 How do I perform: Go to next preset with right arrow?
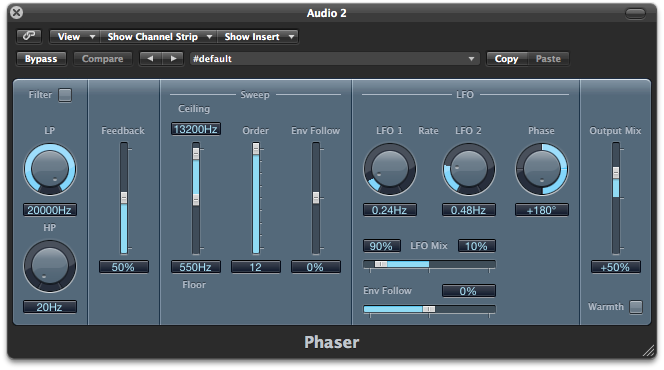173,58
